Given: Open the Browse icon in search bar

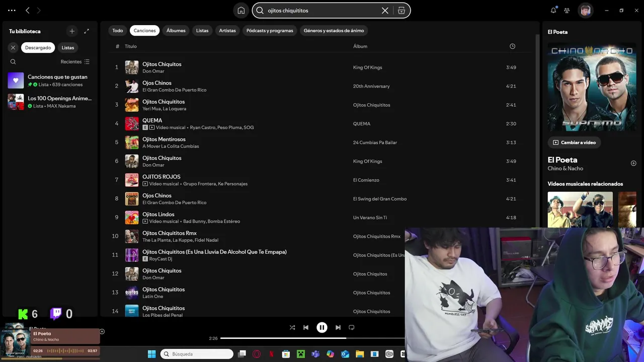Looking at the screenshot, I should point(401,10).
